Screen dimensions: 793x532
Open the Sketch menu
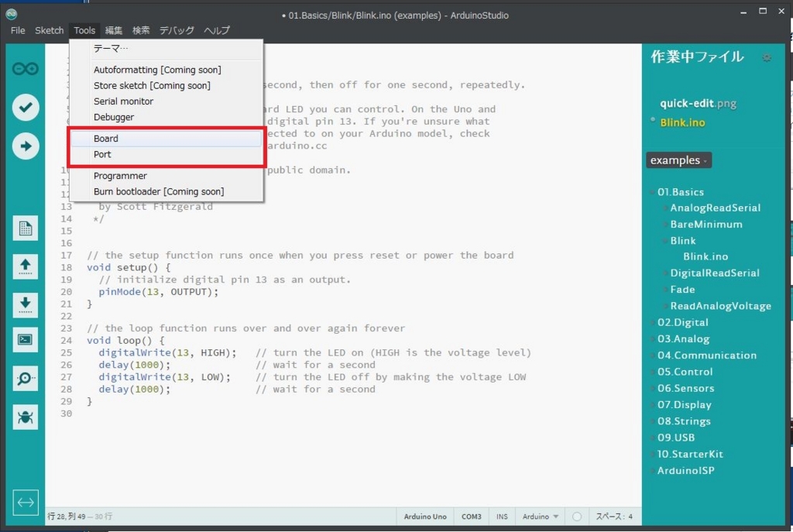pos(49,30)
